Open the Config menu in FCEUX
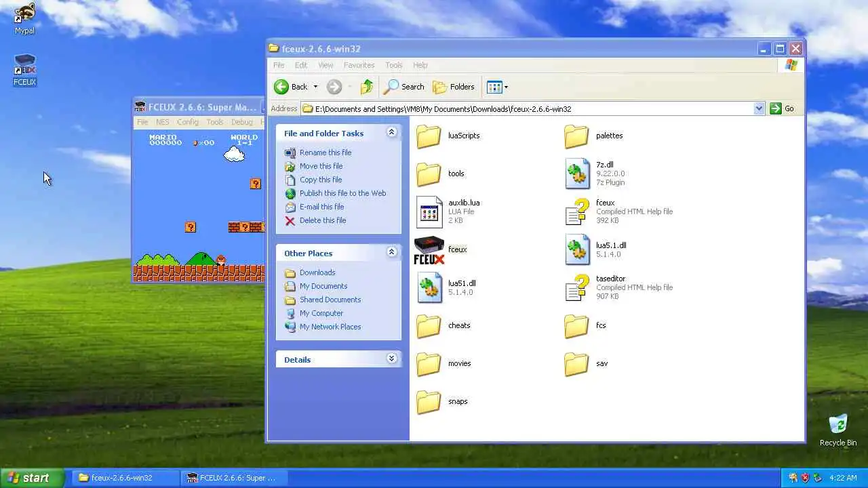 [188, 122]
